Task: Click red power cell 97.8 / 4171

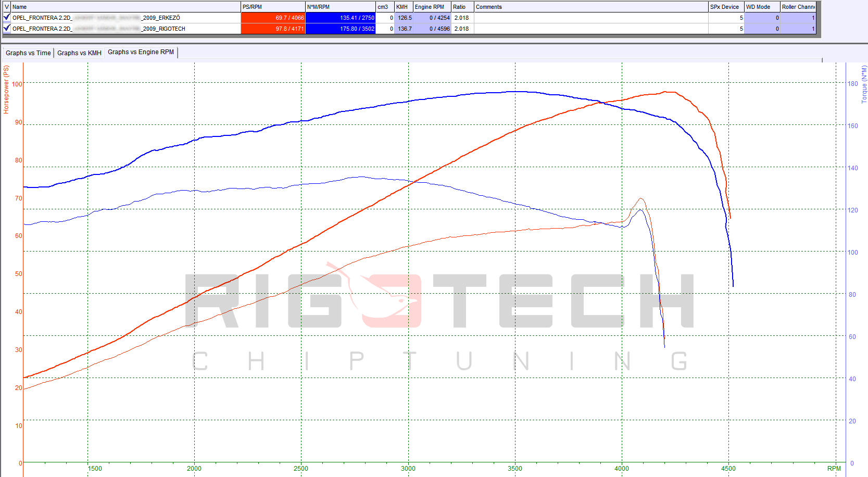Action: pyautogui.click(x=273, y=29)
